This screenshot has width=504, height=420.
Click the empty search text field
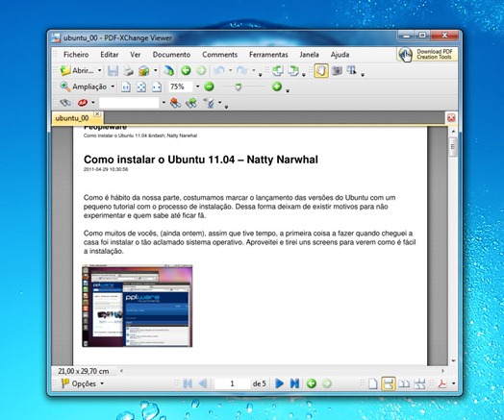point(129,103)
